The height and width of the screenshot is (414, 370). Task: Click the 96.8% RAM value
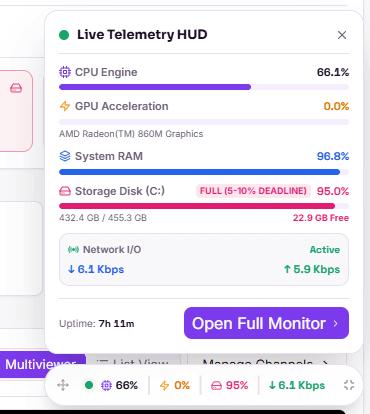(x=333, y=156)
